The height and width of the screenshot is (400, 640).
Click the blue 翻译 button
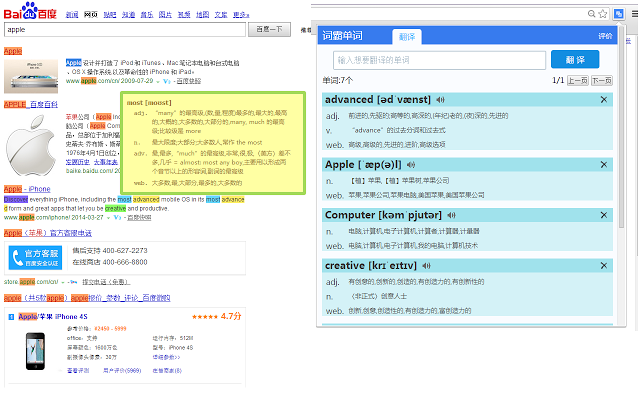click(x=575, y=60)
